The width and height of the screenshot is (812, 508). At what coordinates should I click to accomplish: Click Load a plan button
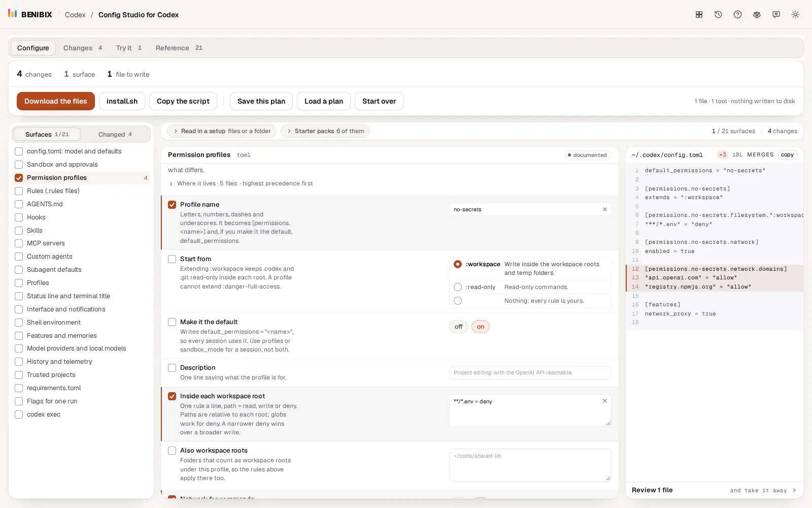(324, 101)
